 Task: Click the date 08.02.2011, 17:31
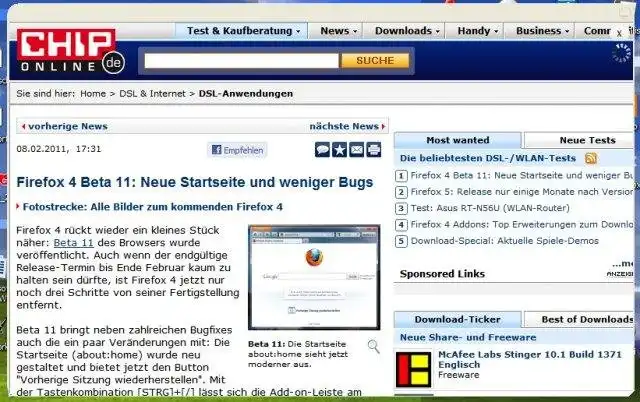58,149
